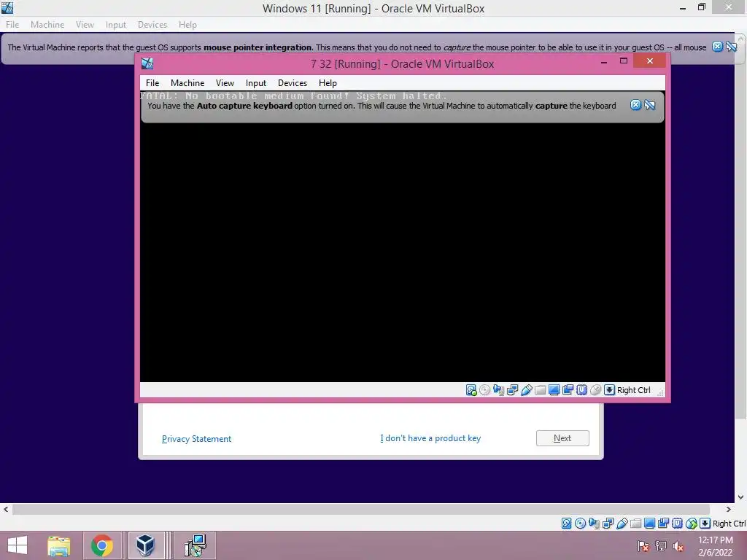Choose I don't have a product key
The height and width of the screenshot is (560, 747).
point(430,438)
